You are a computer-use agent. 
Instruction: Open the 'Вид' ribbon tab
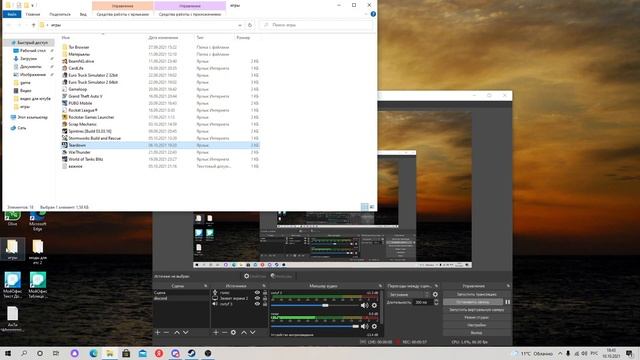point(83,14)
